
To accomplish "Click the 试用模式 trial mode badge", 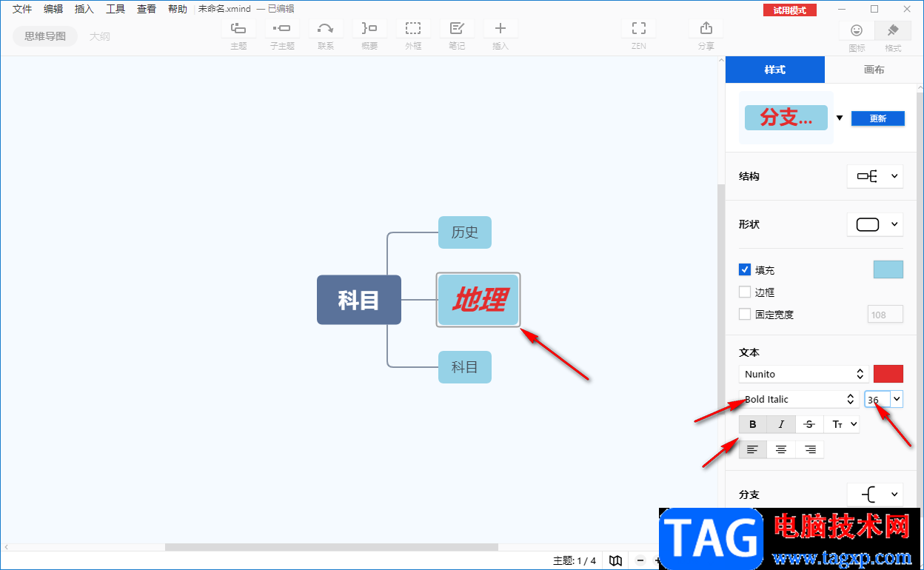I will [790, 10].
